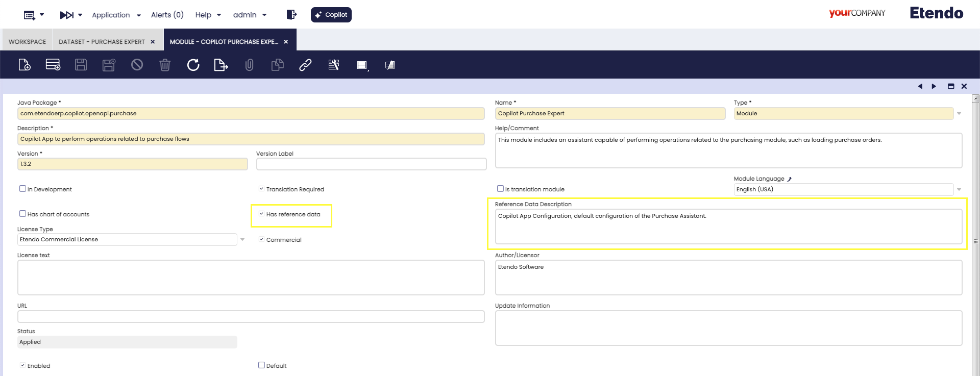Toggle Is translation module checkbox

tap(500, 189)
